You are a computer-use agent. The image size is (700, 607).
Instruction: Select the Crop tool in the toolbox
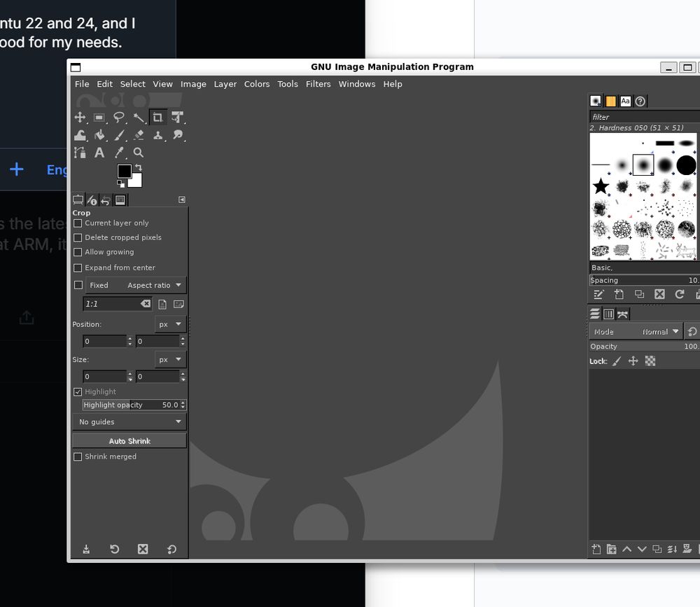(157, 118)
